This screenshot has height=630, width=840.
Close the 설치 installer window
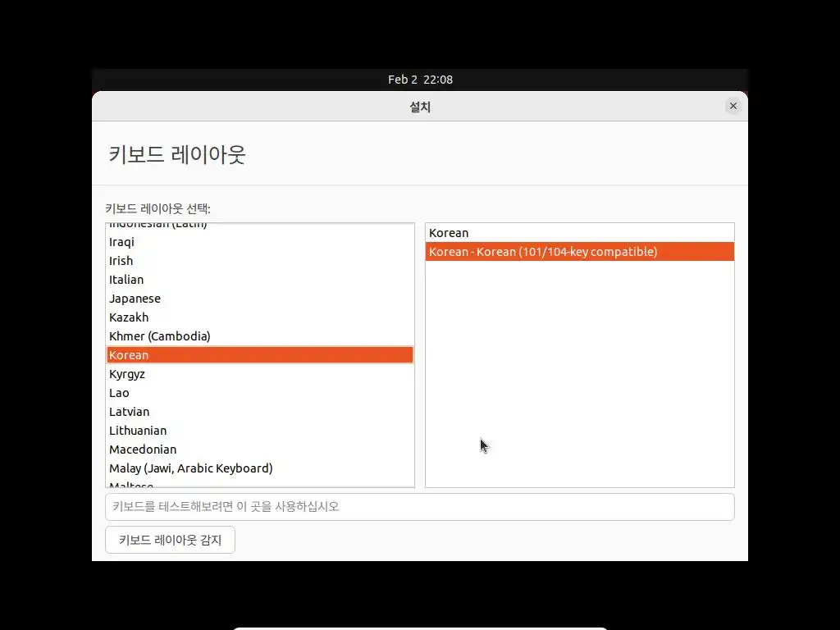(x=733, y=106)
